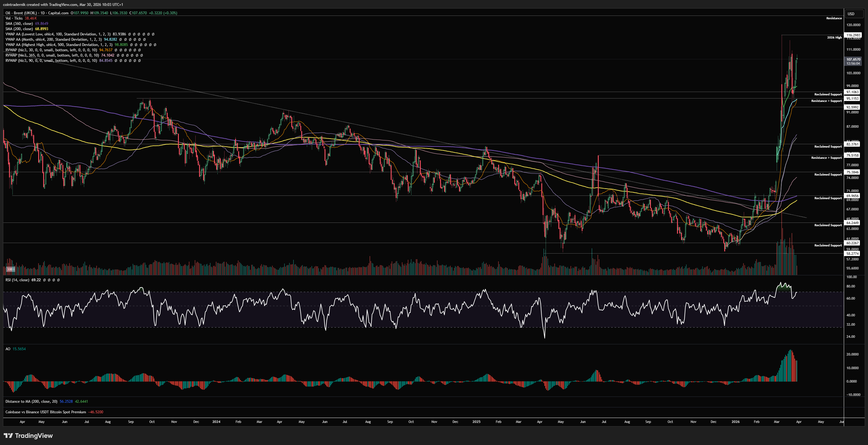Image resolution: width=868 pixels, height=445 pixels.
Task: Select the 2026 High text annotation
Action: (834, 37)
